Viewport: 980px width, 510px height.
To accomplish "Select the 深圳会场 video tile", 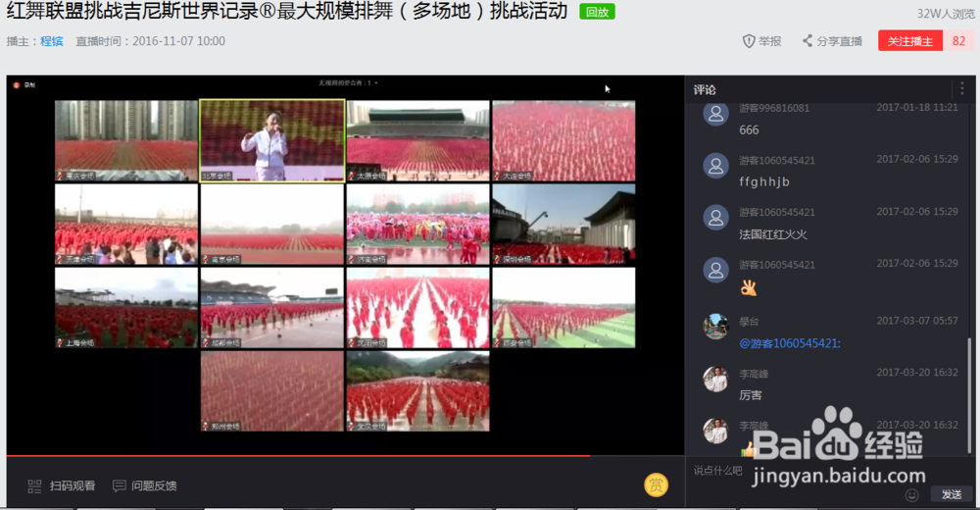I will (x=563, y=224).
